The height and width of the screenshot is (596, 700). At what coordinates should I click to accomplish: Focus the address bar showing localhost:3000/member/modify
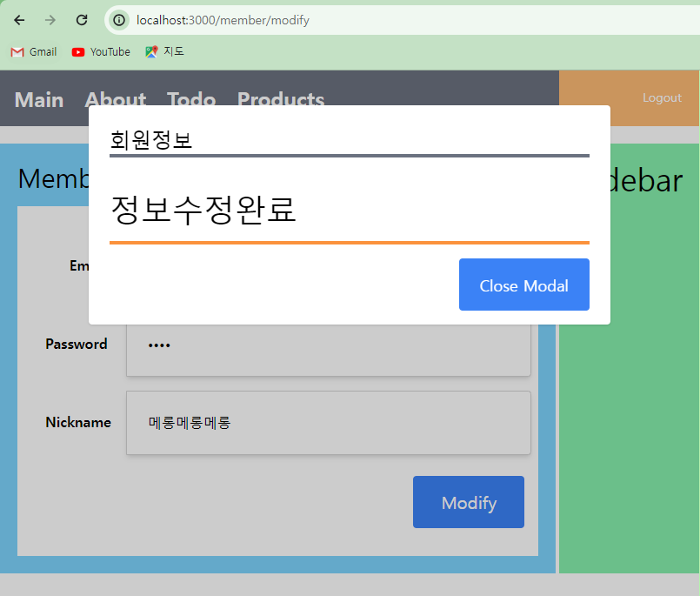[402, 20]
